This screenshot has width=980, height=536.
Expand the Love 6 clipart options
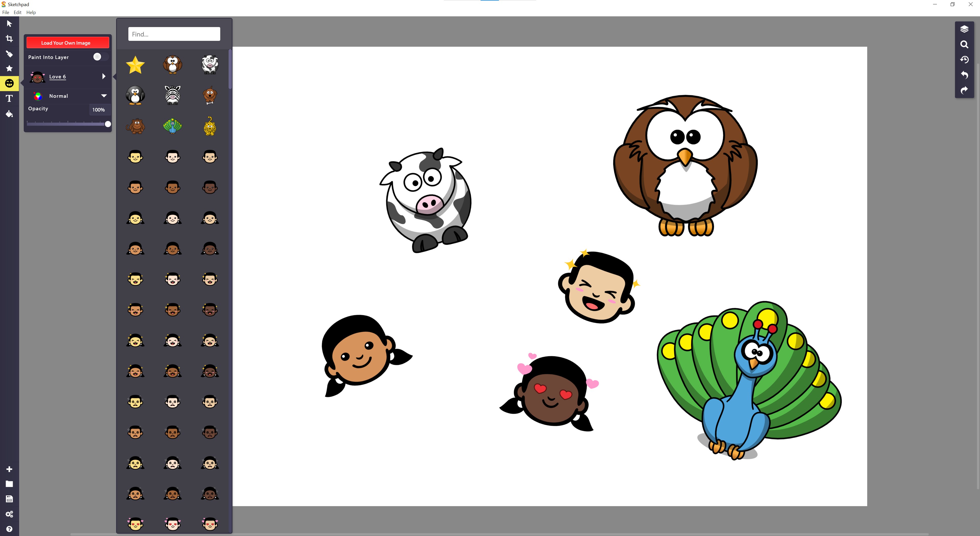pyautogui.click(x=103, y=76)
